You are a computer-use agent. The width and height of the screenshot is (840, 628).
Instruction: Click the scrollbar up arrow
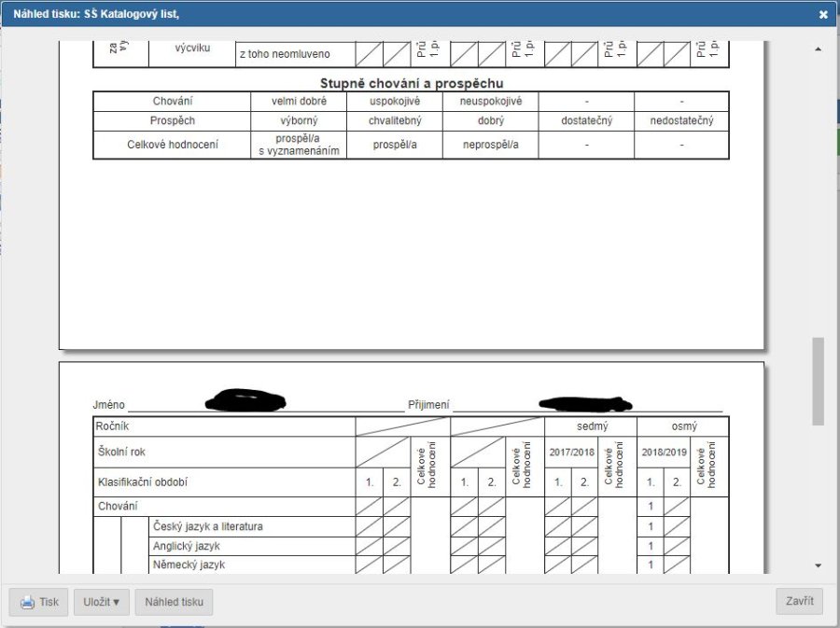tap(819, 49)
